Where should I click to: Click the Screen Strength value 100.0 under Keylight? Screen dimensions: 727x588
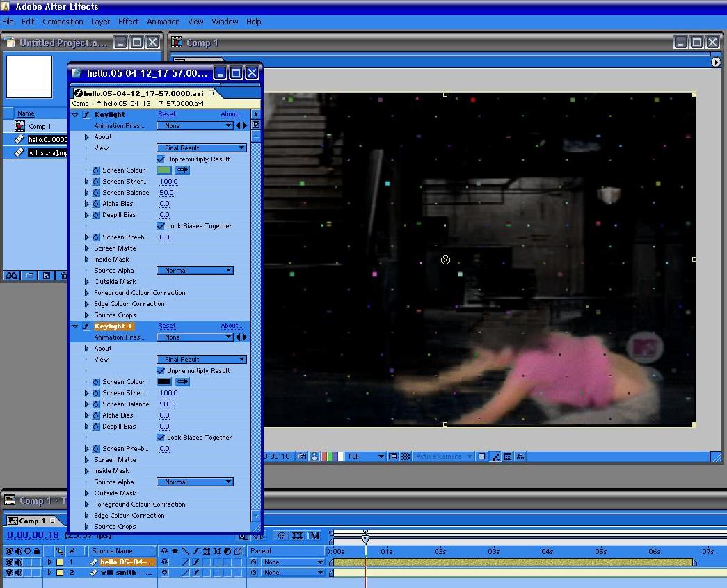[168, 182]
